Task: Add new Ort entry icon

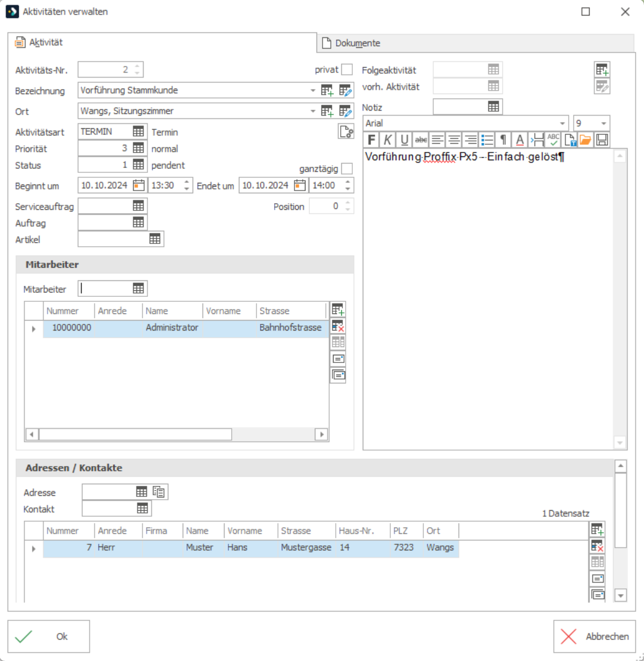Action: [x=327, y=111]
